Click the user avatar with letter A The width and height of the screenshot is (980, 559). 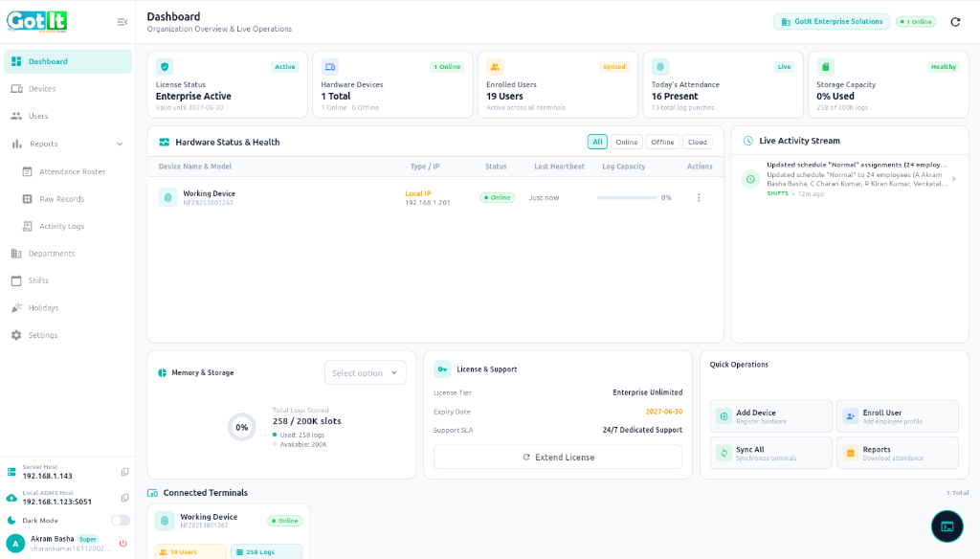[15, 544]
